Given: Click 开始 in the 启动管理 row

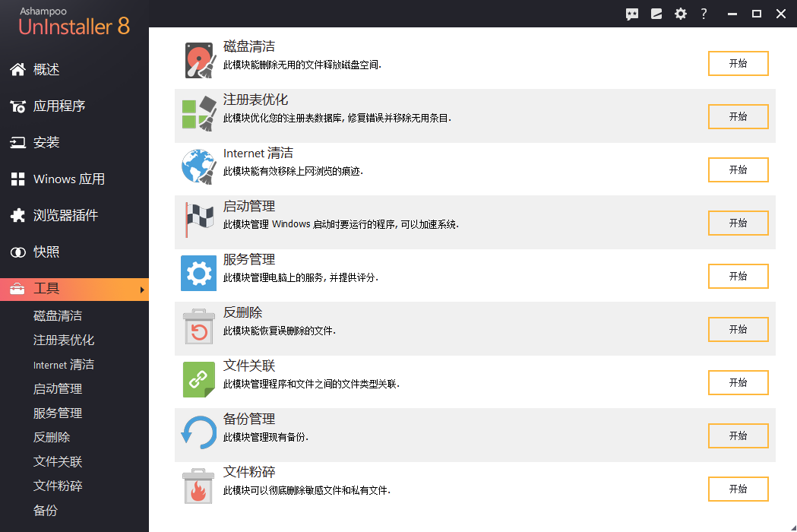Looking at the screenshot, I should [x=738, y=223].
